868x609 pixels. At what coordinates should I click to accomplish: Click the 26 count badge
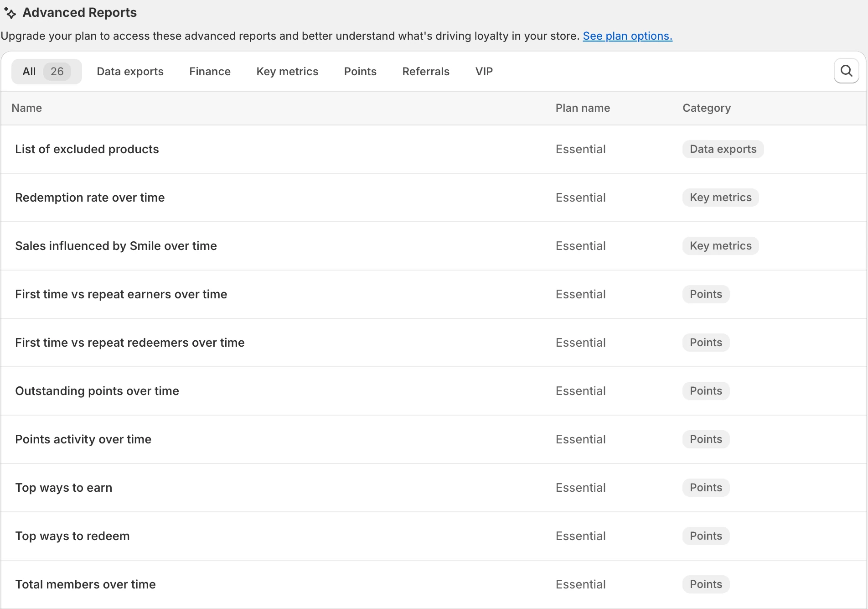tap(57, 72)
